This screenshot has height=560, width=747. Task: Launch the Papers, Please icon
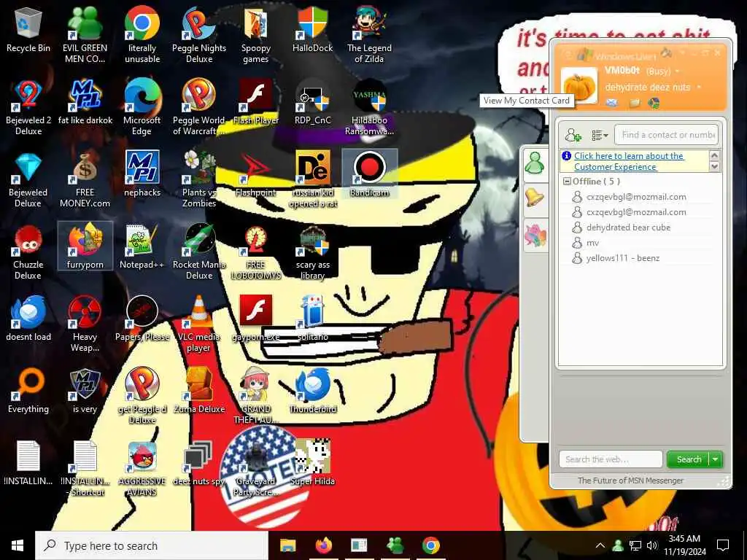click(142, 318)
